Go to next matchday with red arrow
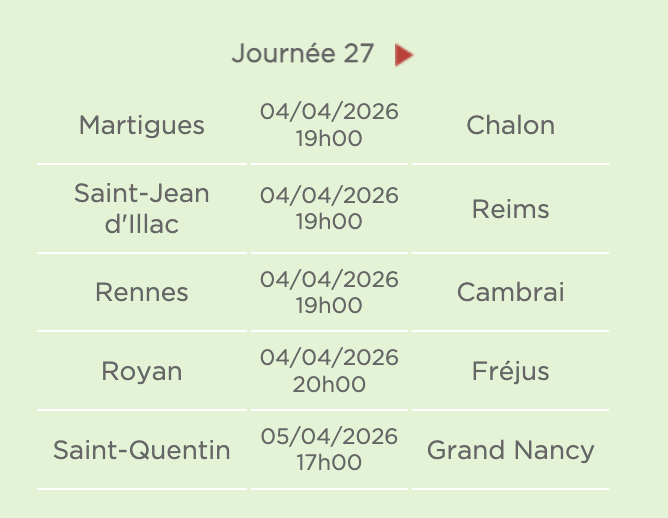This screenshot has width=668, height=518. pos(404,55)
